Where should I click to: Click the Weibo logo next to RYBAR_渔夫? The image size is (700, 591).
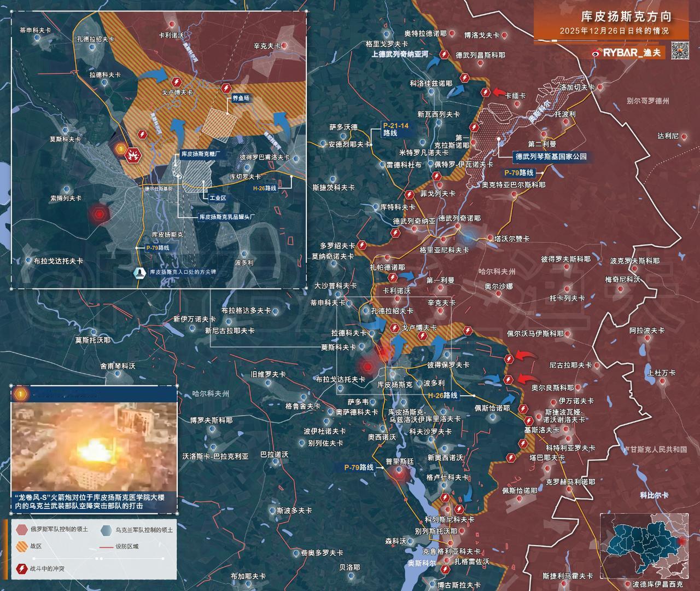[596, 52]
